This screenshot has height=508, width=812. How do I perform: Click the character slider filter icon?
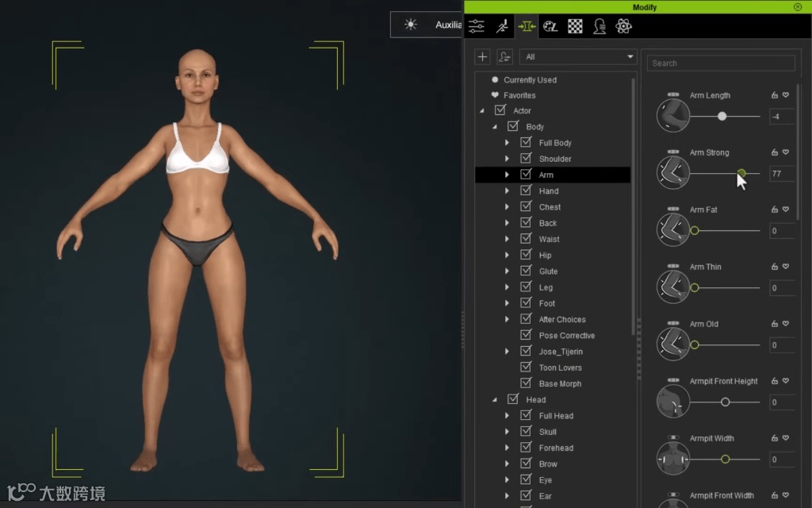pyautogui.click(x=505, y=57)
